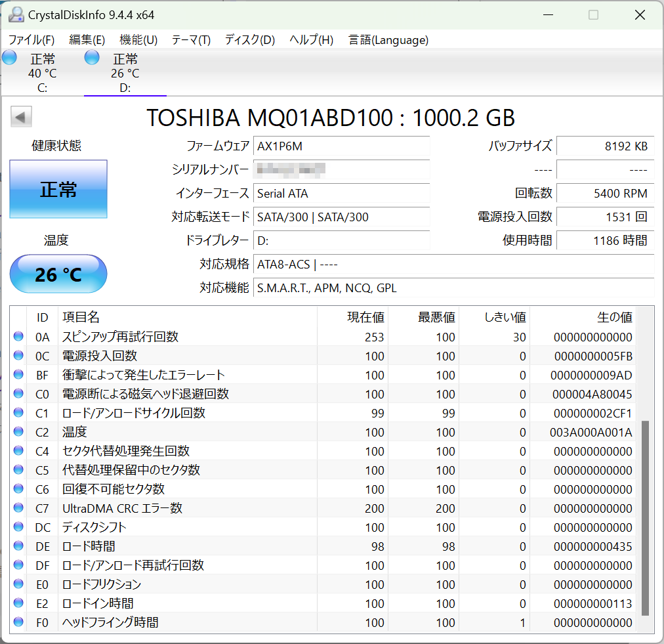Image resolution: width=664 pixels, height=644 pixels.
Task: Click the 最悪値 column header
Action: click(423, 317)
